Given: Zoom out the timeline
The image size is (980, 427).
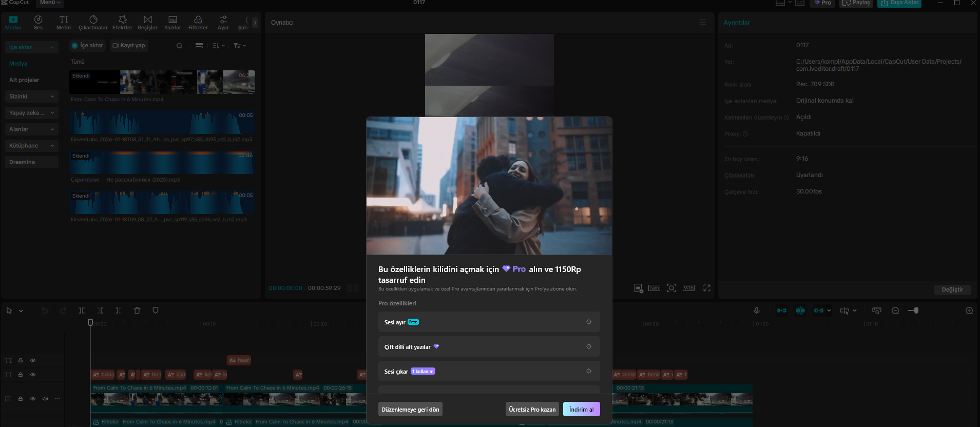Looking at the screenshot, I should pyautogui.click(x=895, y=310).
